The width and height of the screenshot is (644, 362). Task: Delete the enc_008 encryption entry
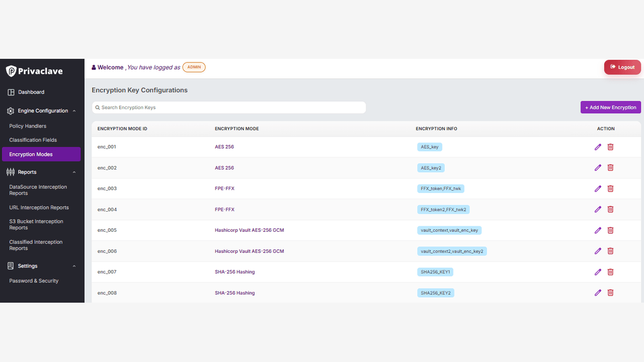point(610,293)
